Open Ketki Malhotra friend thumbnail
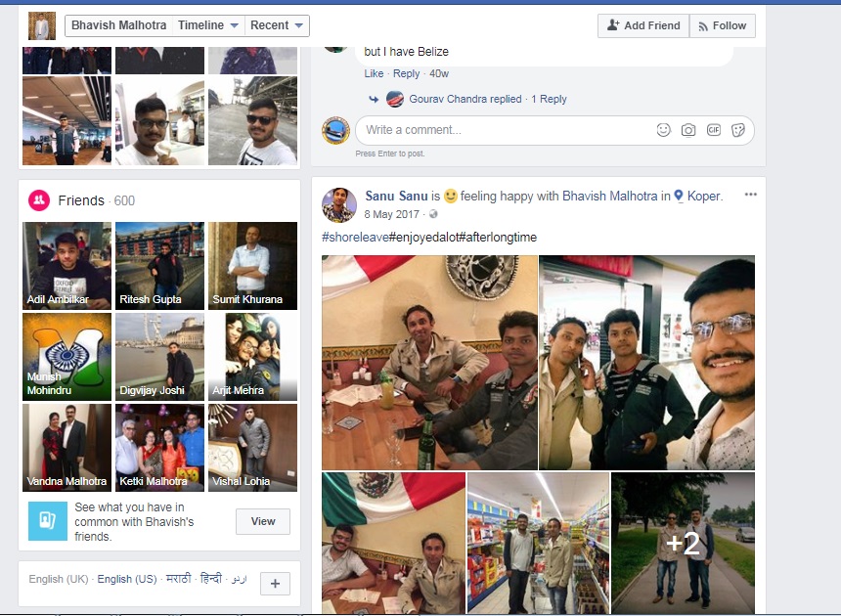 tap(159, 448)
